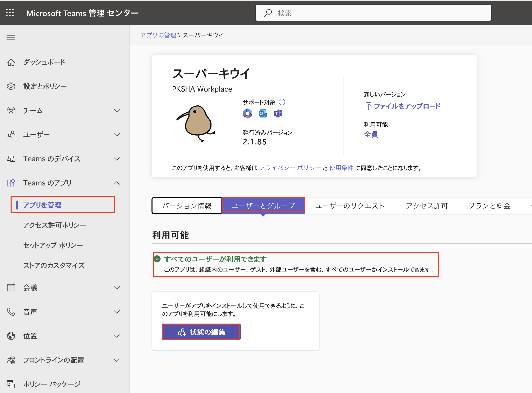Screen dimensions: 532x393
Task: Open the app launcher waffle icon
Action: point(10,13)
